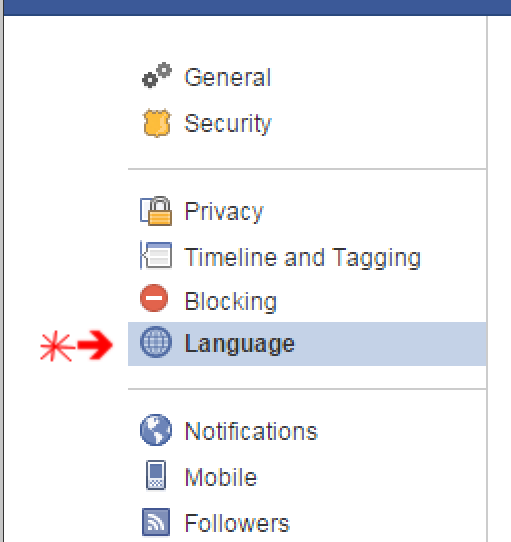Click the gold shield Security icon
The height and width of the screenshot is (542, 511).
pyautogui.click(x=157, y=123)
